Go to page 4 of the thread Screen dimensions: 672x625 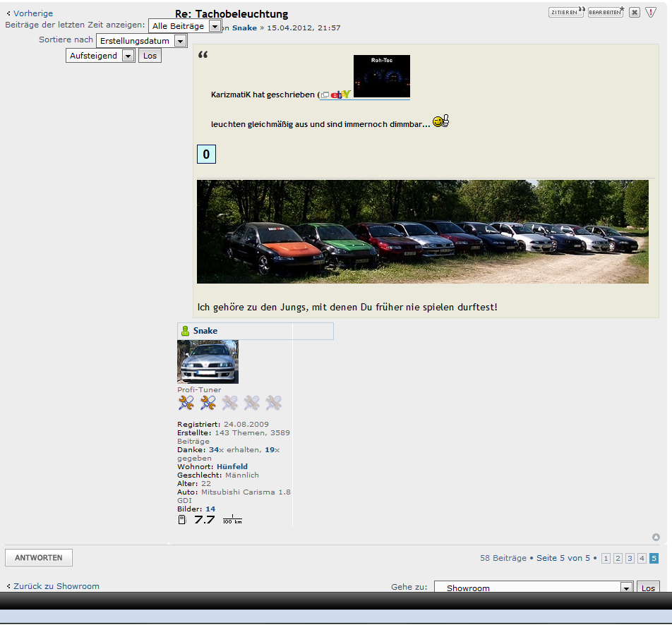[642, 558]
